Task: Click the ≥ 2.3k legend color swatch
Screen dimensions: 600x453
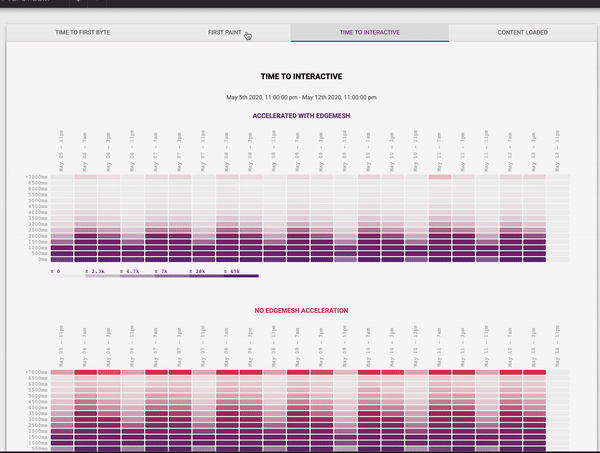Action: (102, 276)
